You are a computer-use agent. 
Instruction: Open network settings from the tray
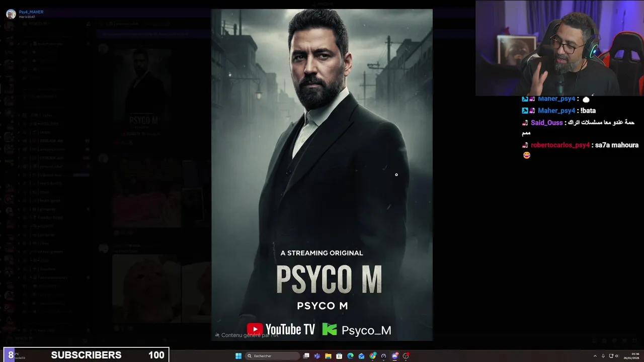click(611, 356)
